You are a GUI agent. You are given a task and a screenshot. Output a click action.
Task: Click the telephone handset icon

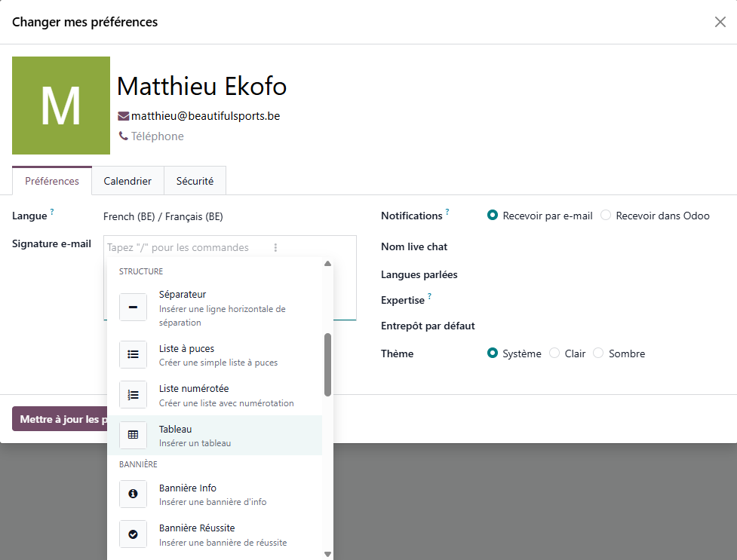coord(124,136)
